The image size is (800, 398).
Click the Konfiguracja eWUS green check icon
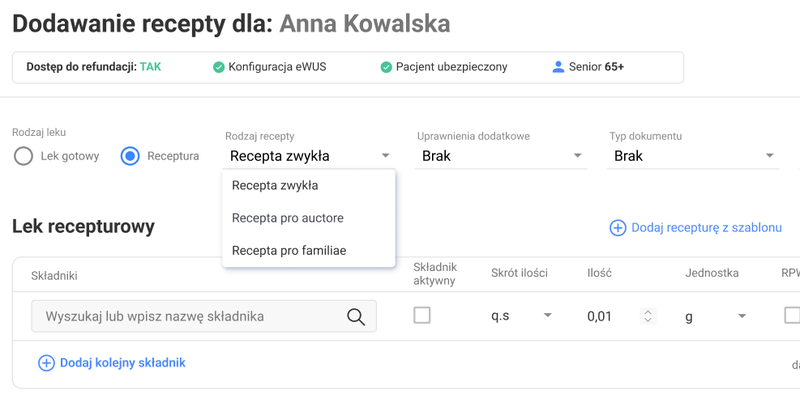point(218,67)
